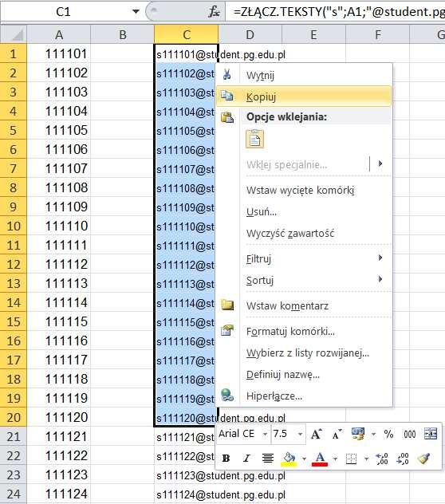
Task: Decrease font size in the mini toolbar
Action: pyautogui.click(x=337, y=435)
